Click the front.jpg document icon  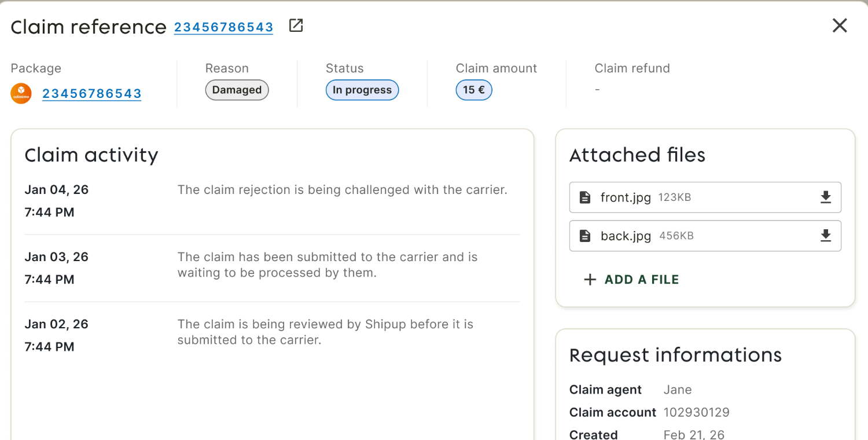click(x=585, y=197)
